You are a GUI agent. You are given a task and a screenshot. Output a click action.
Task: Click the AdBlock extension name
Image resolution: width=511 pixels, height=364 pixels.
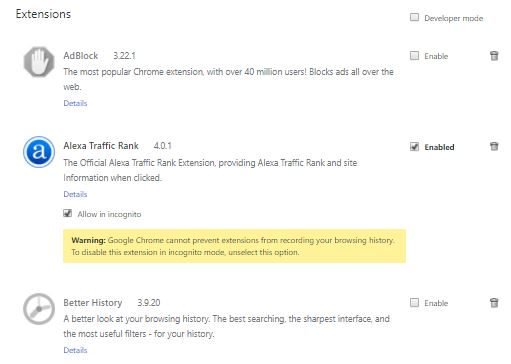81,56
